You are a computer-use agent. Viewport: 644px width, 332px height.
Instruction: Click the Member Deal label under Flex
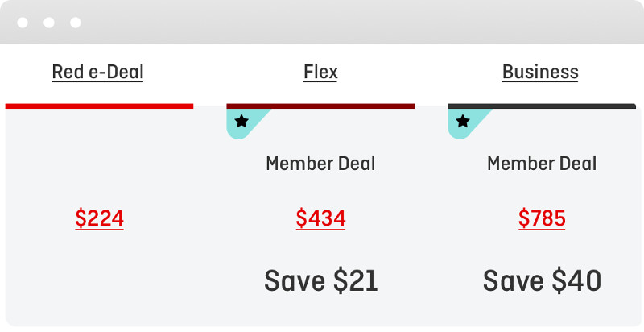click(x=320, y=164)
